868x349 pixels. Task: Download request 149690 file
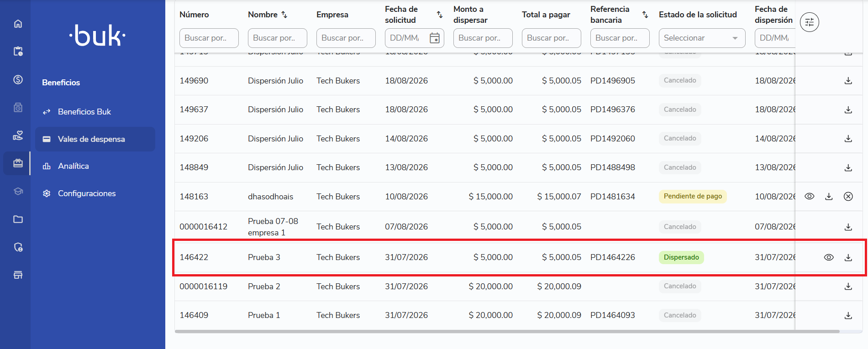pyautogui.click(x=848, y=81)
